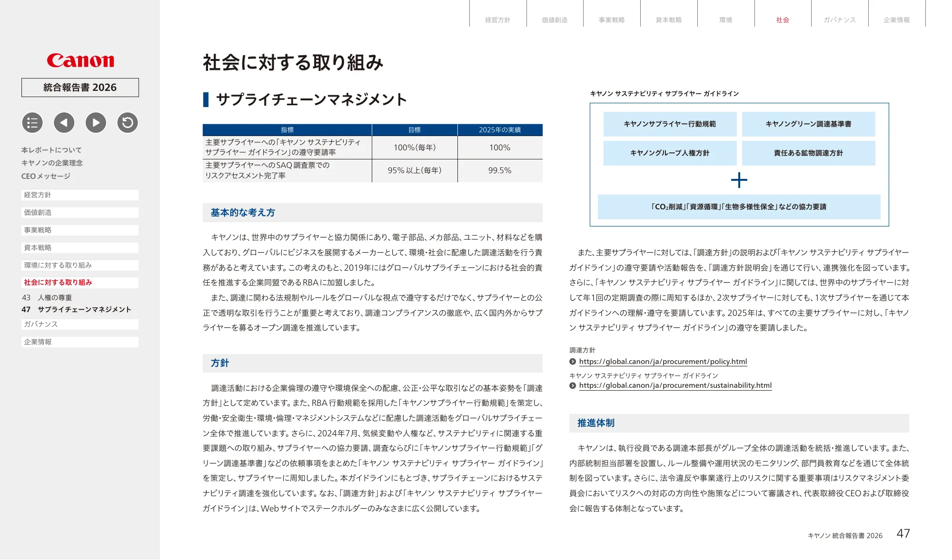Click the return/back circular arrow icon
Screen dimensions: 952x560
click(128, 123)
